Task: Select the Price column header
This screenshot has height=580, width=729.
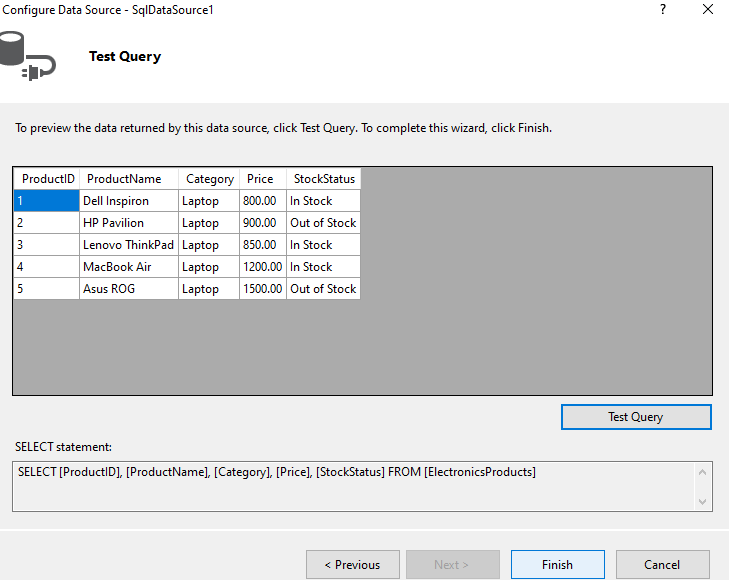Action: 263,179
